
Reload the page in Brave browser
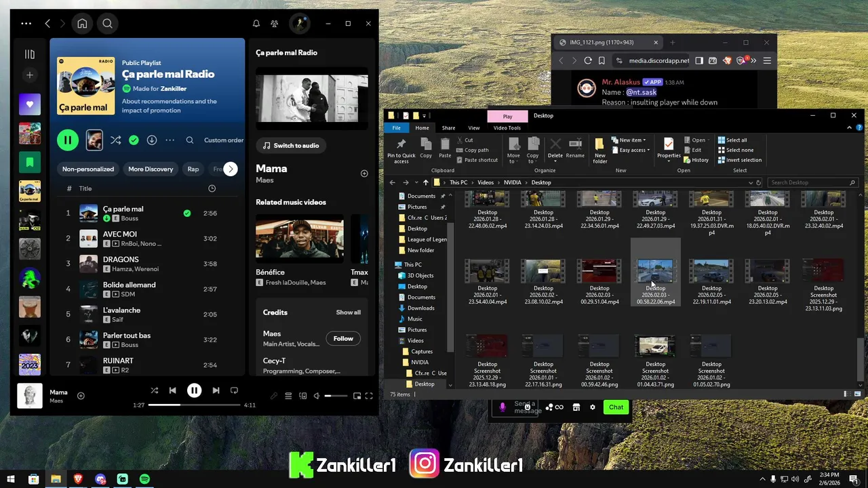(x=588, y=60)
